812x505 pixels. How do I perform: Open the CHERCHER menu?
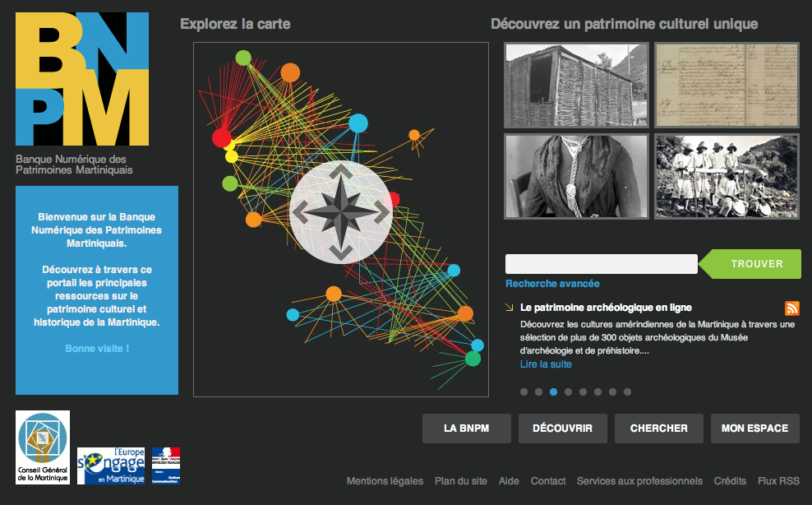pyautogui.click(x=658, y=429)
